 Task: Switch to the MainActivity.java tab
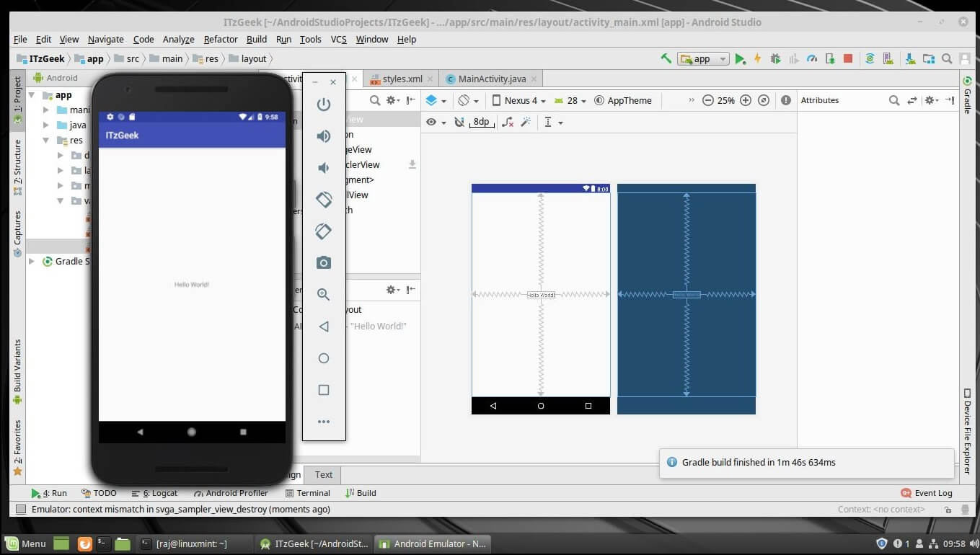coord(492,79)
